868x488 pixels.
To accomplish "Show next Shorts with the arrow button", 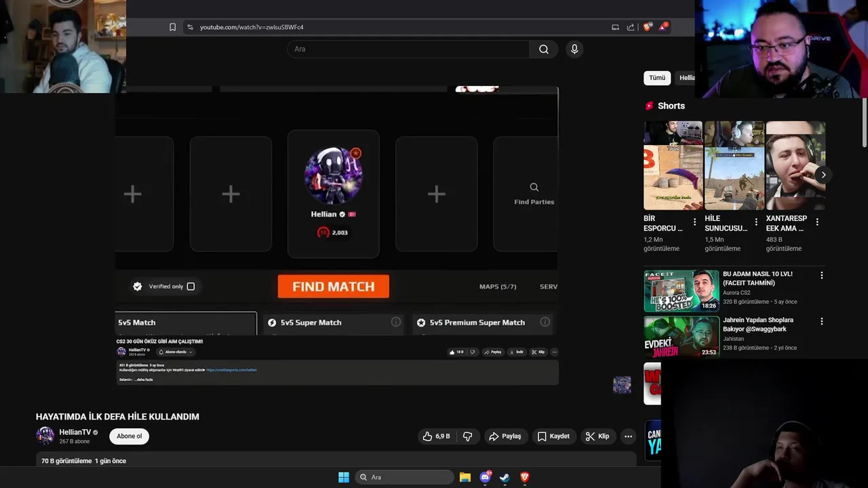I will coord(823,175).
